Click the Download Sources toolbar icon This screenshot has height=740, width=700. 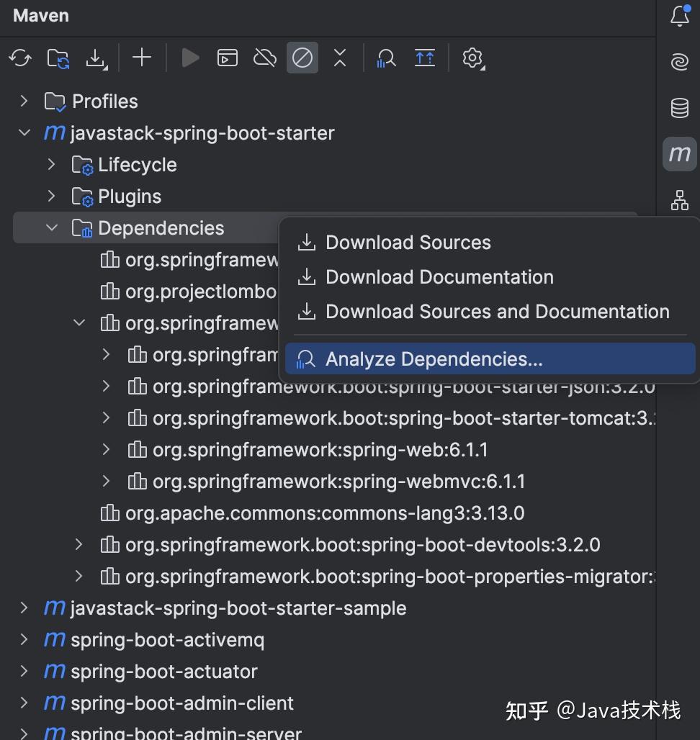(x=96, y=58)
